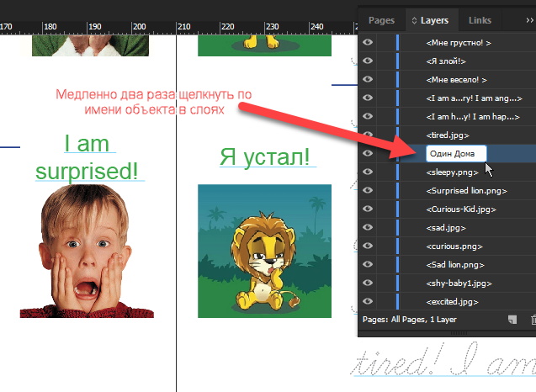Click the 'I am surprised!' text frame
This screenshot has height=392, width=536.
pyautogui.click(x=89, y=157)
